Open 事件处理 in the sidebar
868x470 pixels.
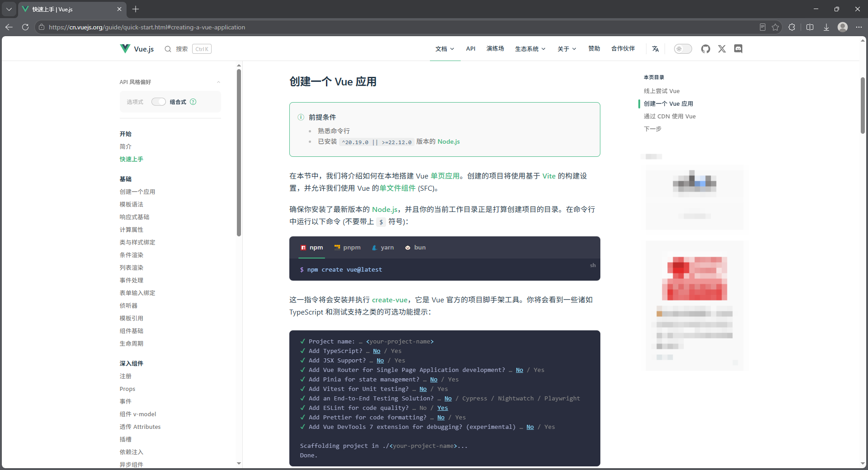click(132, 280)
